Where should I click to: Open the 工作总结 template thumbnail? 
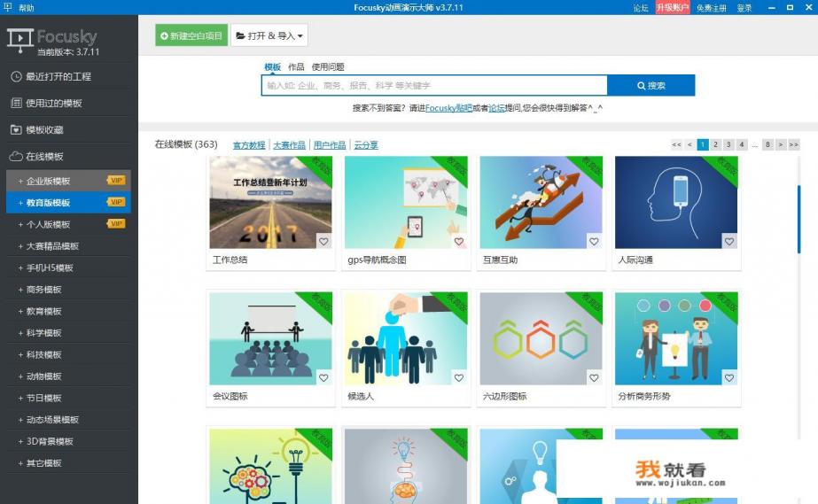point(270,202)
